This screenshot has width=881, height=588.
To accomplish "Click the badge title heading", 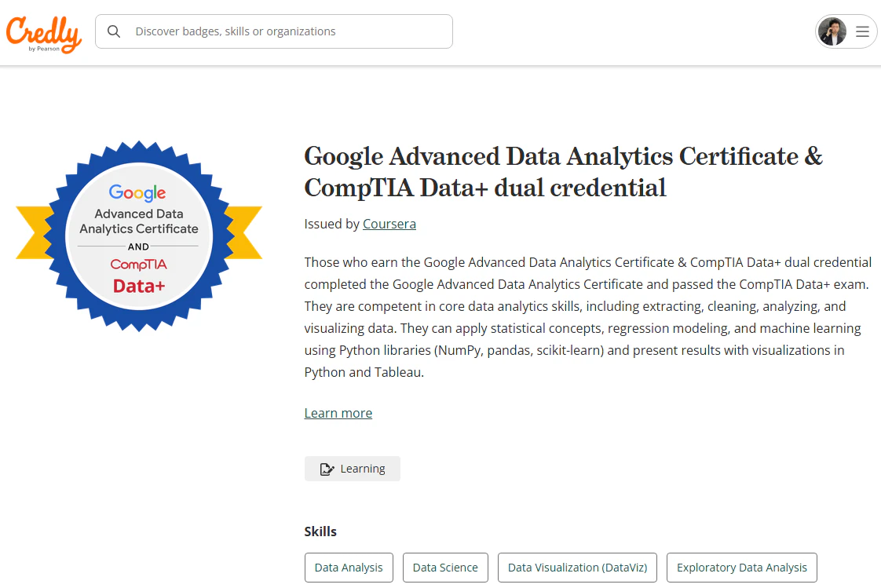I will (x=564, y=172).
